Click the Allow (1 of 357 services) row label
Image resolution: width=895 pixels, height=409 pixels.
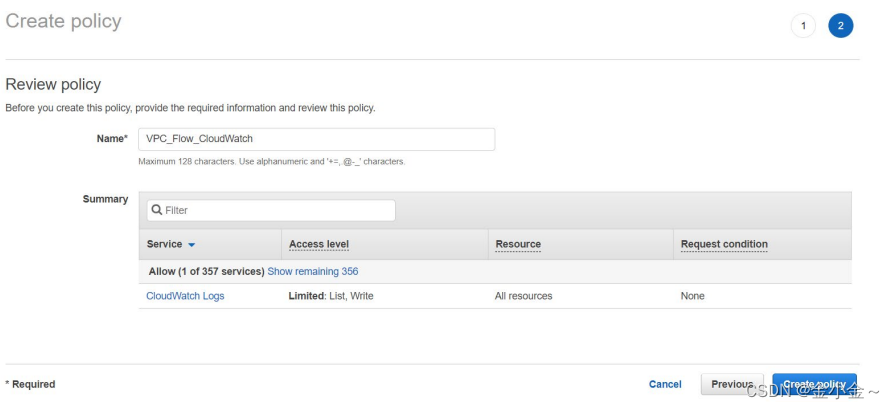[206, 271]
